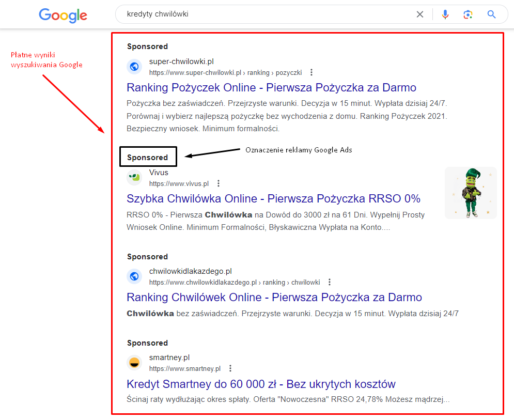
Task: Click the super-chwilowki.pl ranking pozyczki URL
Action: tap(226, 73)
